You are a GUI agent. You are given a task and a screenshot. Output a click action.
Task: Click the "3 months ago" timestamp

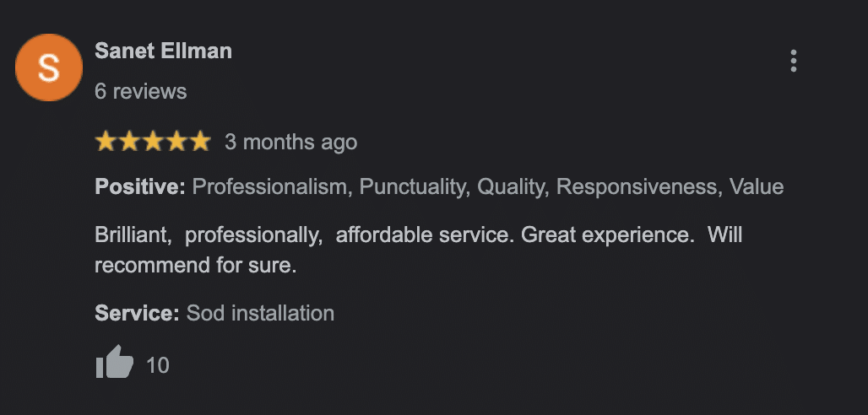pyautogui.click(x=290, y=143)
